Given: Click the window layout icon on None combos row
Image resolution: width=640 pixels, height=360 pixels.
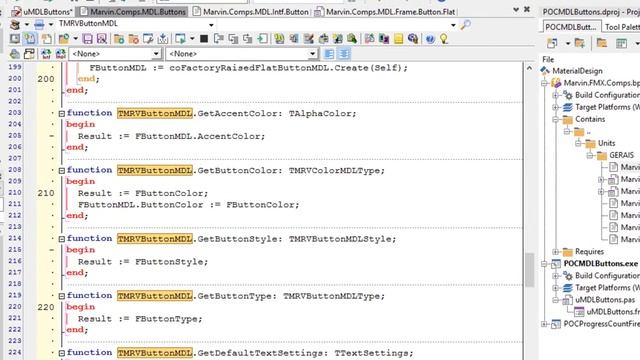Looking at the screenshot, I should pyautogui.click(x=29, y=54).
